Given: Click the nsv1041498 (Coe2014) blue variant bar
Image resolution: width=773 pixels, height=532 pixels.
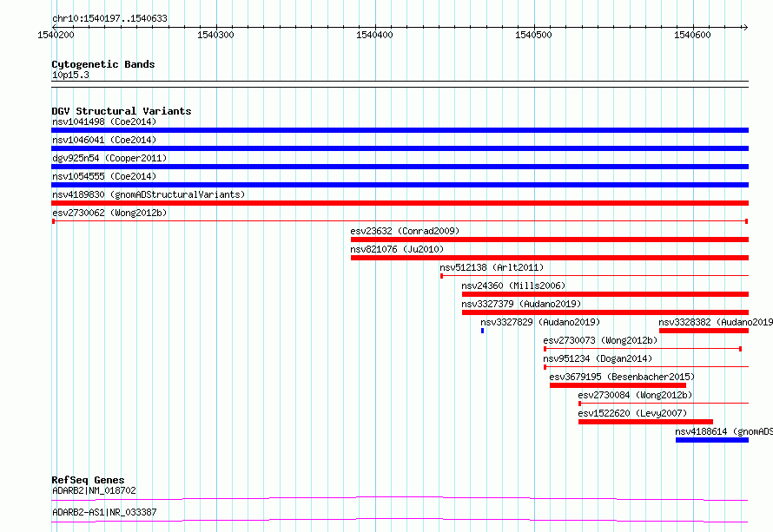Looking at the screenshot, I should [x=400, y=130].
